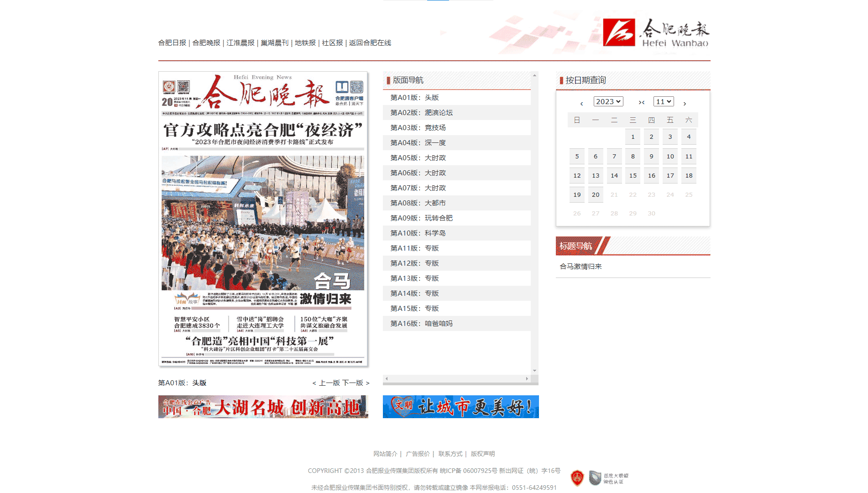Click the Hefei Wanbao logo
Viewport: 868px width, 493px height.
click(656, 33)
